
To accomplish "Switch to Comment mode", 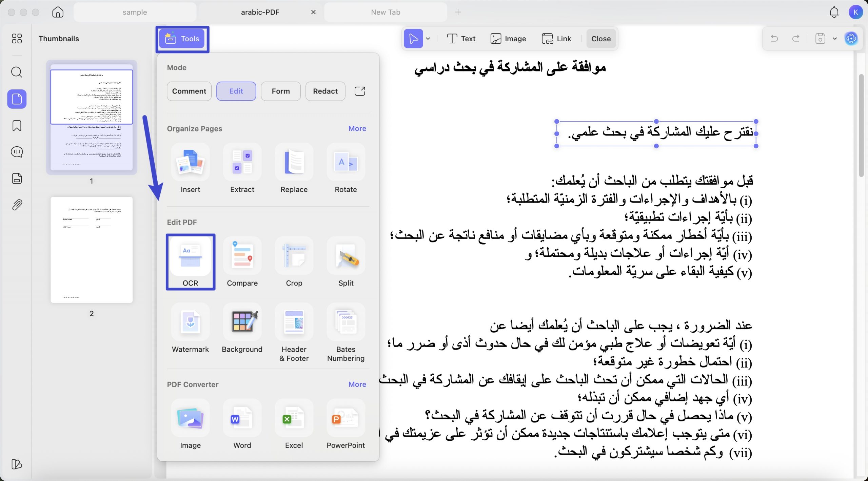I will pyautogui.click(x=189, y=91).
